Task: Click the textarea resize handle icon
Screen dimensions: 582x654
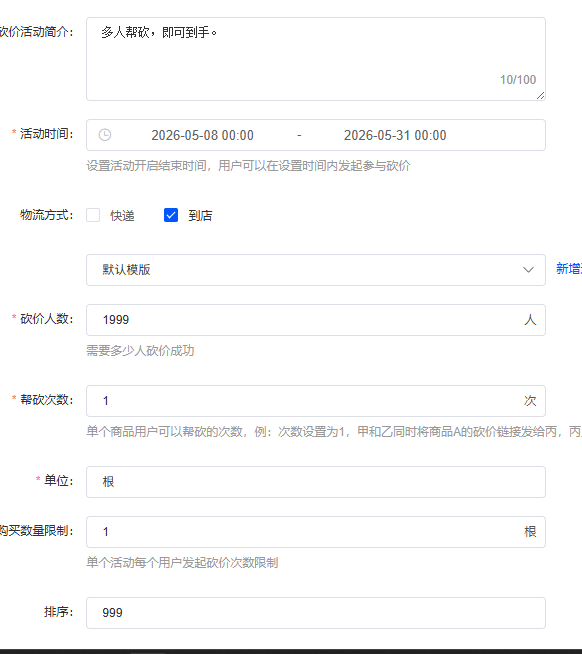Action: coord(540,96)
